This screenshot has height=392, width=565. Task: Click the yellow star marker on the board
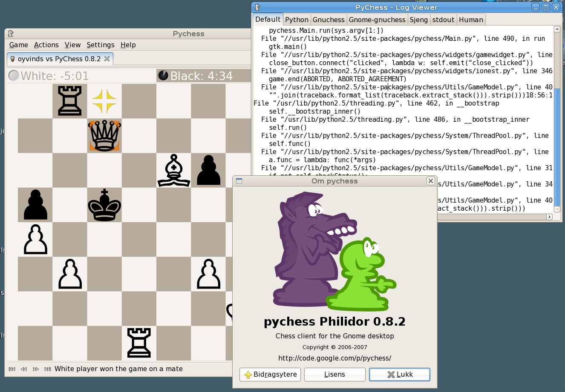click(104, 101)
